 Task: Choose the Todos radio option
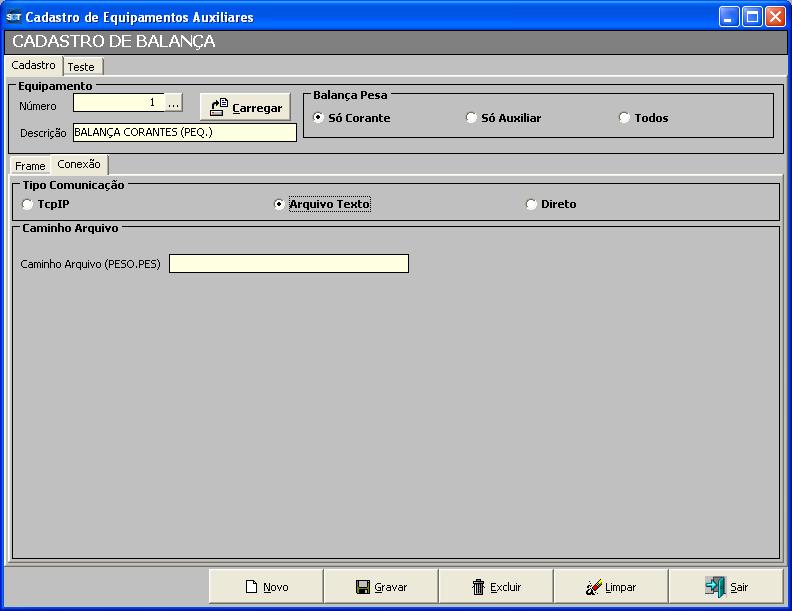click(x=625, y=118)
